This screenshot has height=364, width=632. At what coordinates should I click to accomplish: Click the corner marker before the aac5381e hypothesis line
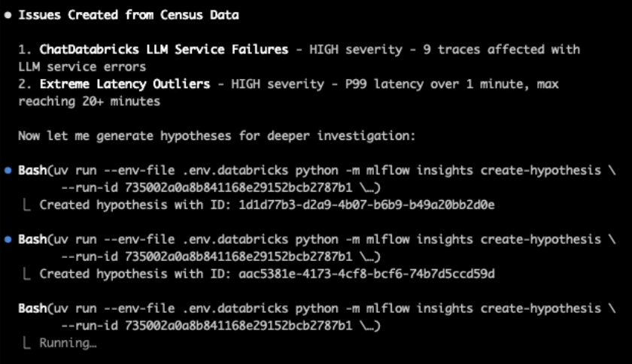pyautogui.click(x=28, y=275)
